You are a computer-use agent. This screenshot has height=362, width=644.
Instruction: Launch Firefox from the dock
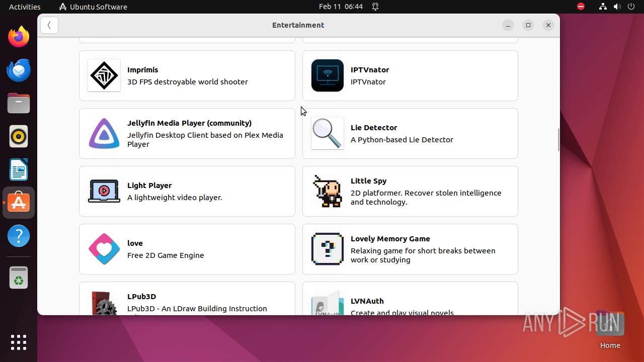point(19,37)
